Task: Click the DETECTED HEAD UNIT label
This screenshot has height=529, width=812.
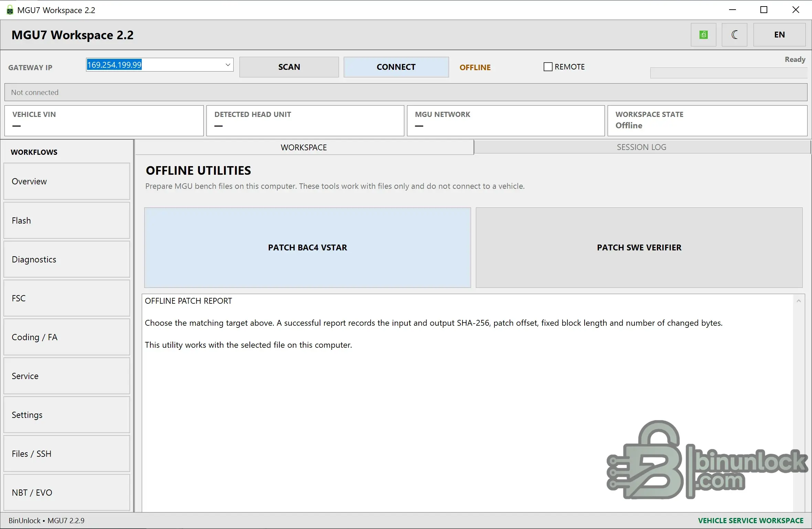Action: click(253, 115)
